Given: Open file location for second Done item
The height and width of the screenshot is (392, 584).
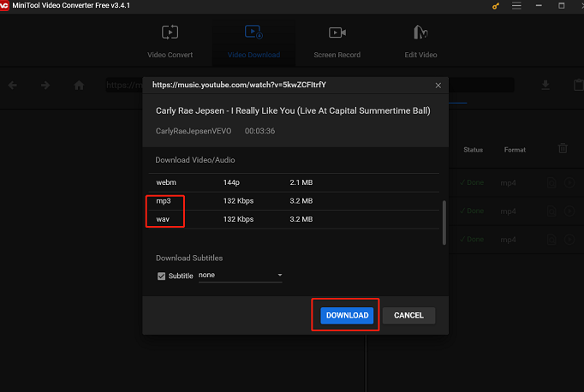Looking at the screenshot, I should point(551,211).
